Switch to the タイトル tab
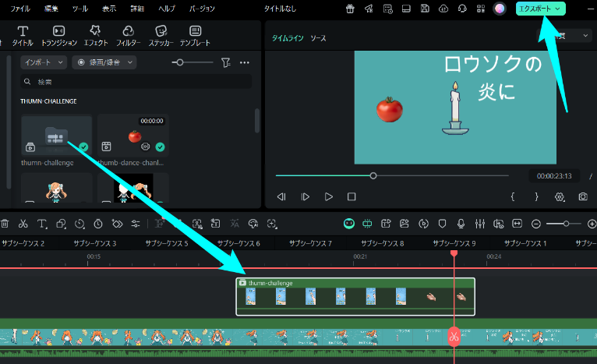The height and width of the screenshot is (364, 597). pyautogui.click(x=23, y=36)
